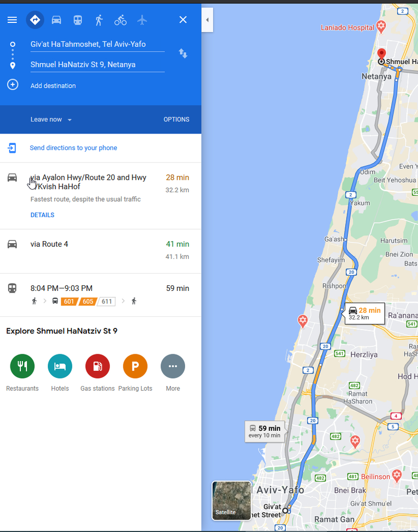The height and width of the screenshot is (532, 418).
Task: Select the 59 min transit route
Action: pyautogui.click(x=100, y=295)
